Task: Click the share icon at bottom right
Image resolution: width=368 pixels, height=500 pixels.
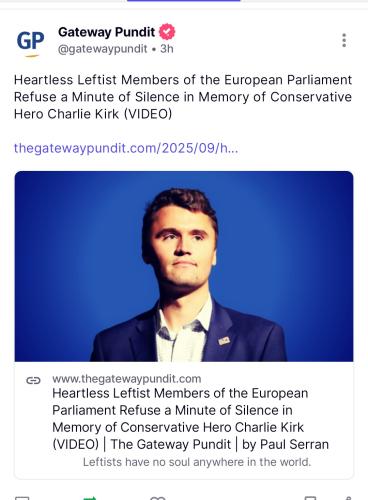Action: pyautogui.click(x=348, y=498)
